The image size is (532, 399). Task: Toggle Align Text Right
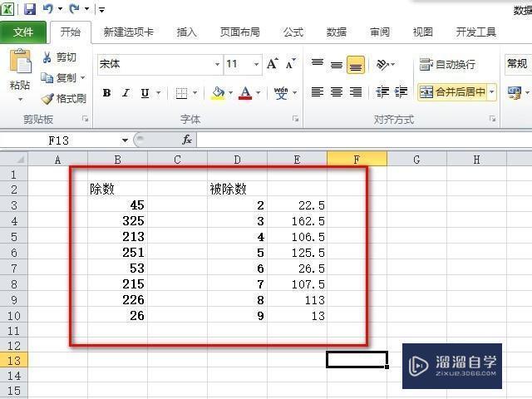pyautogui.click(x=356, y=92)
